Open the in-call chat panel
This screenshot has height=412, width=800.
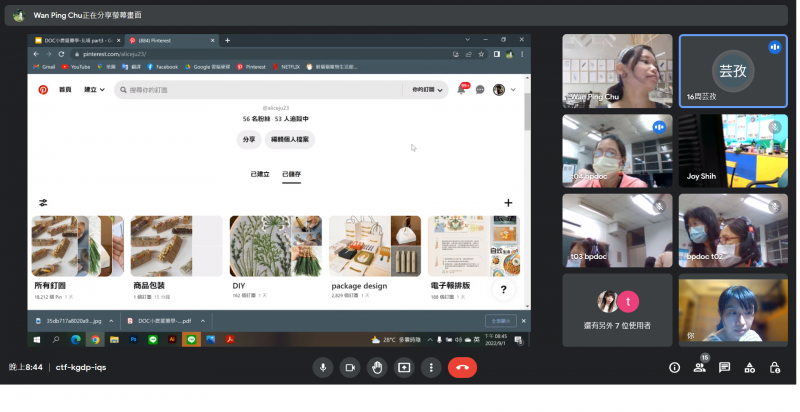724,367
